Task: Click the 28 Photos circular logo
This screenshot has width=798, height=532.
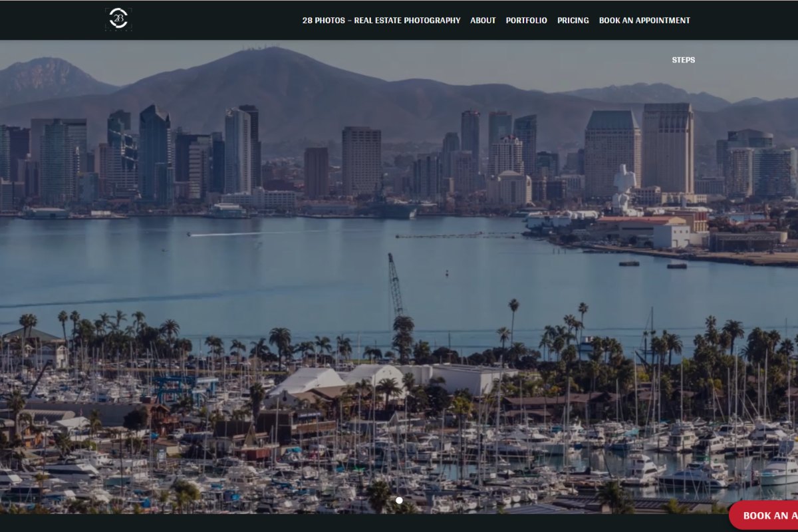Action: pos(118,19)
